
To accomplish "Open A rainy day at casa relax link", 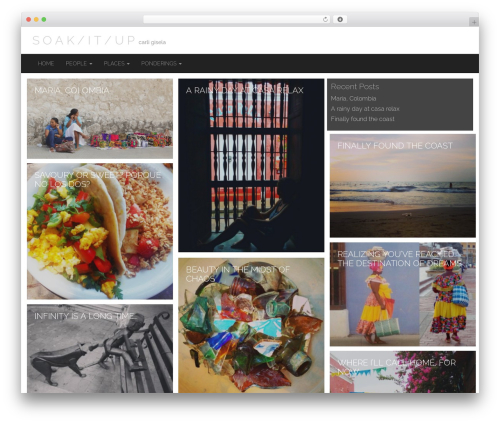I will pyautogui.click(x=365, y=109).
